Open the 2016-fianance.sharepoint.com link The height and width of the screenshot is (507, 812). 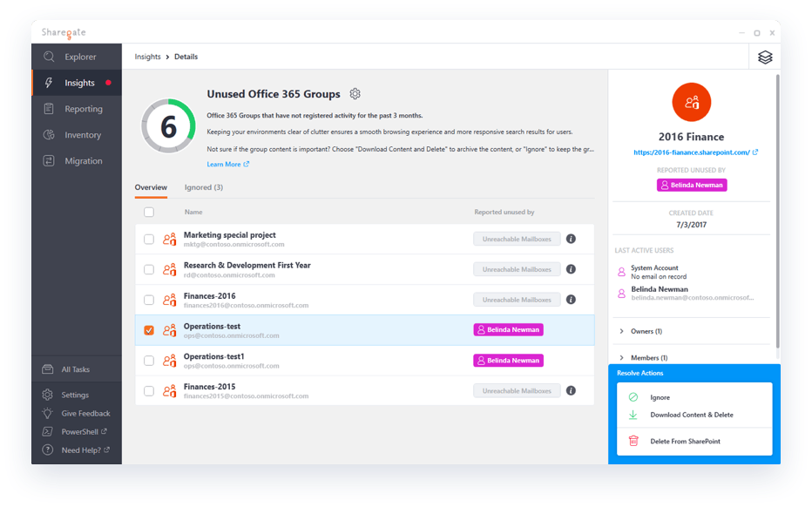[x=695, y=152]
